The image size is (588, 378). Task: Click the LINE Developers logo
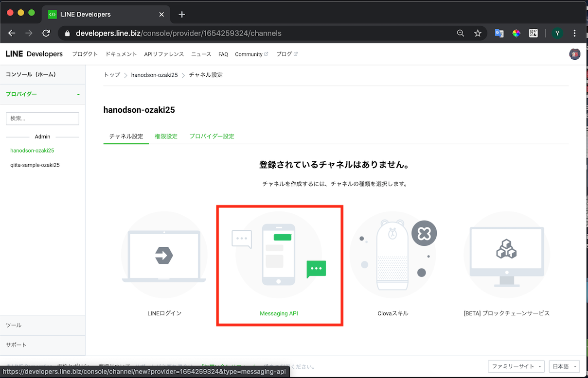pos(34,54)
